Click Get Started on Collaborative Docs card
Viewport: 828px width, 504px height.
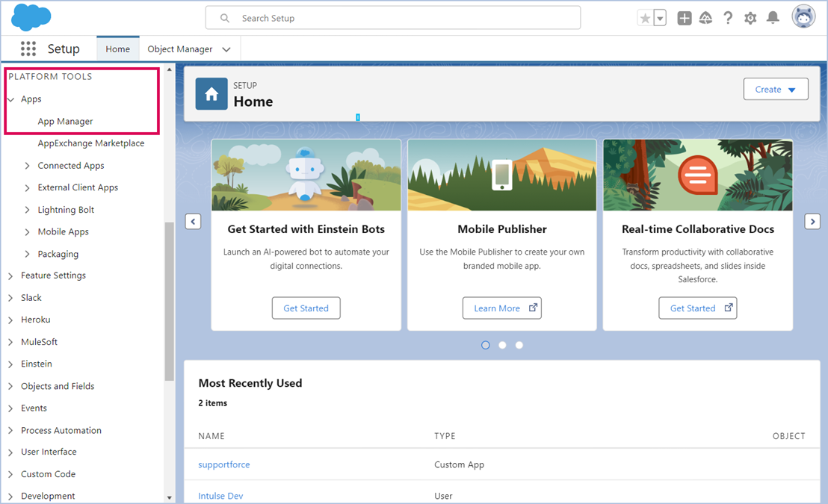point(697,308)
